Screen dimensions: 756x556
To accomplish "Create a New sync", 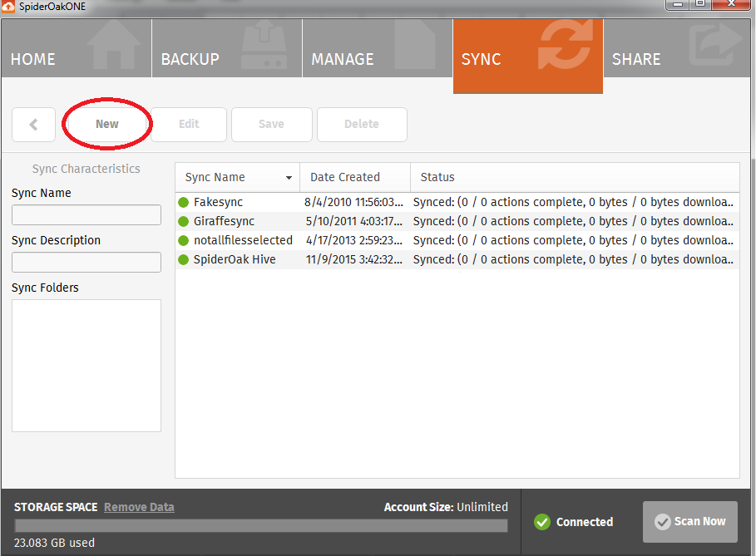I will 107,125.
